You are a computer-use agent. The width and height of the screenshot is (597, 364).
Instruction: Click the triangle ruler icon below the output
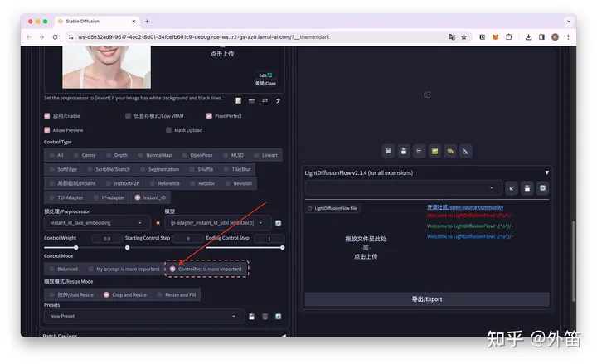(x=466, y=151)
